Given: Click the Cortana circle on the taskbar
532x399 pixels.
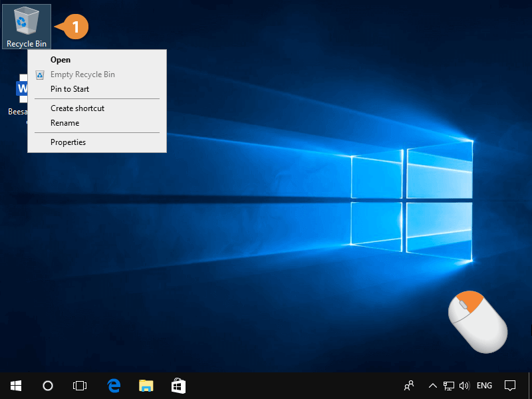Looking at the screenshot, I should click(48, 386).
